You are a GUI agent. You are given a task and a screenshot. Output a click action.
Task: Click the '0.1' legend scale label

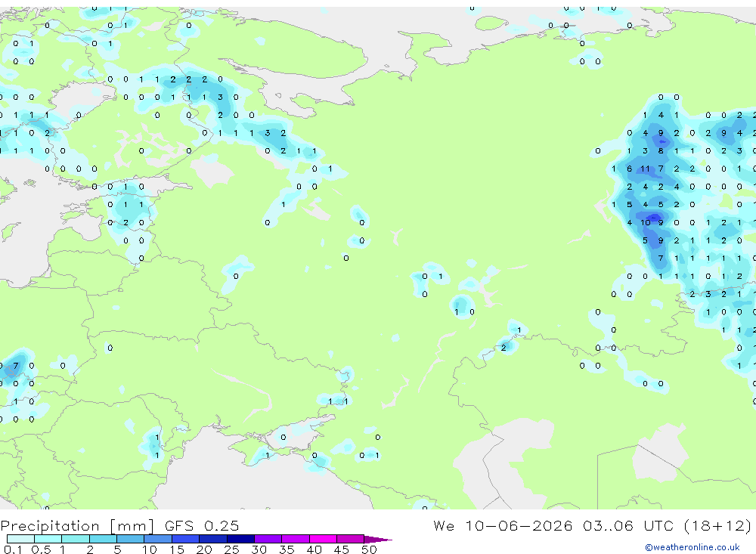pos(13,549)
